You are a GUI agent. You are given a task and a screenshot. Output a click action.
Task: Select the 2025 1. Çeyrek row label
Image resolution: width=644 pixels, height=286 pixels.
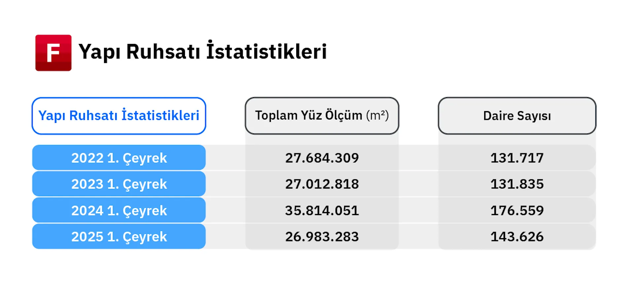pyautogui.click(x=119, y=236)
